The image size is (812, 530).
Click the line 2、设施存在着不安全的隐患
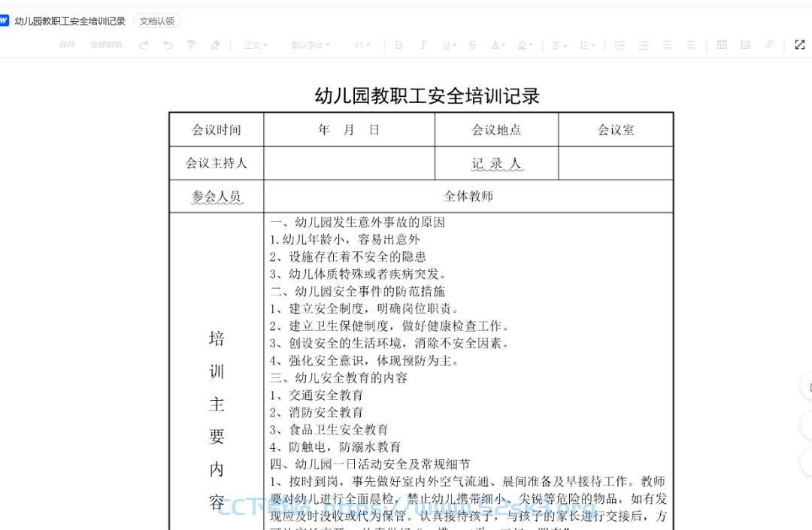click(x=348, y=256)
